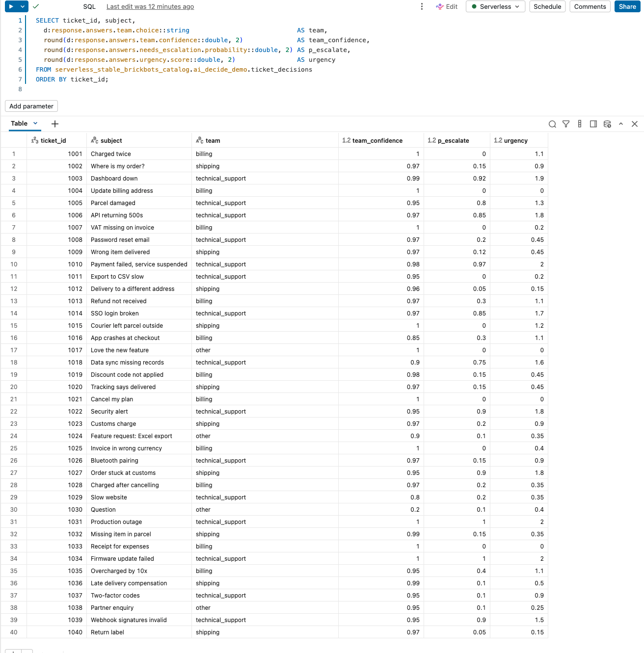Open the 'Last edit was 12 minutes ago' history link

(150, 6)
